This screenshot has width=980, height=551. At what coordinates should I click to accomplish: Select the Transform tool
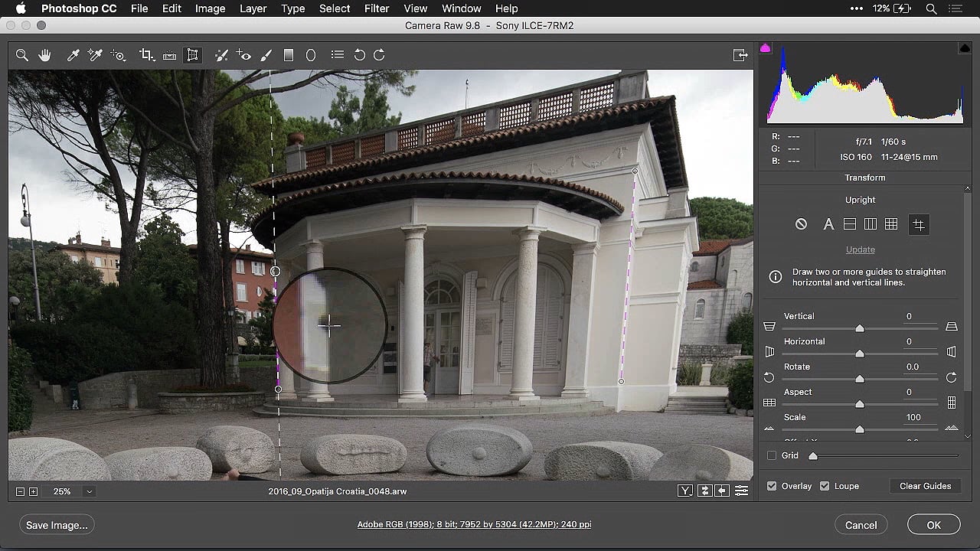pos(193,55)
